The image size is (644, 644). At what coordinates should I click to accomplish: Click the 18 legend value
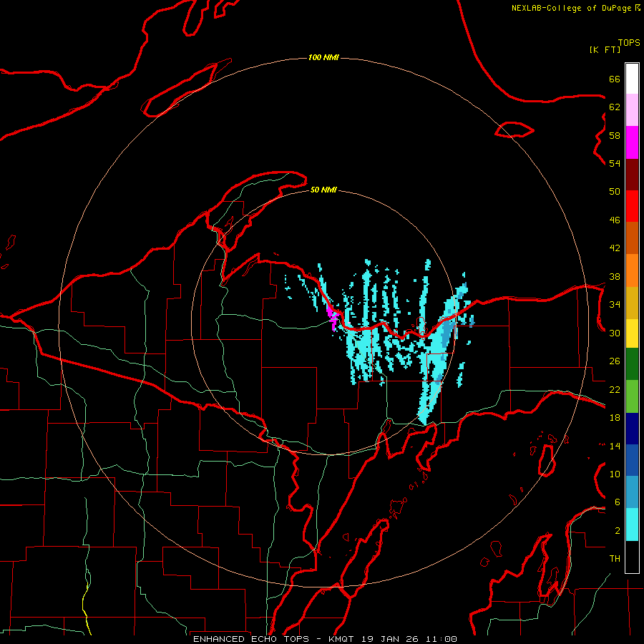coord(615,418)
